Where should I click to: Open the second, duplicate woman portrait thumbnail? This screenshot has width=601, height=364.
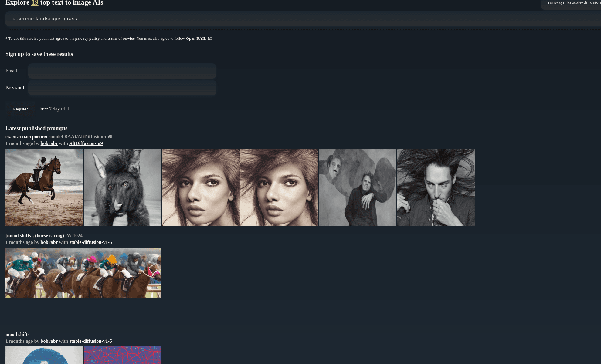pos(279,187)
